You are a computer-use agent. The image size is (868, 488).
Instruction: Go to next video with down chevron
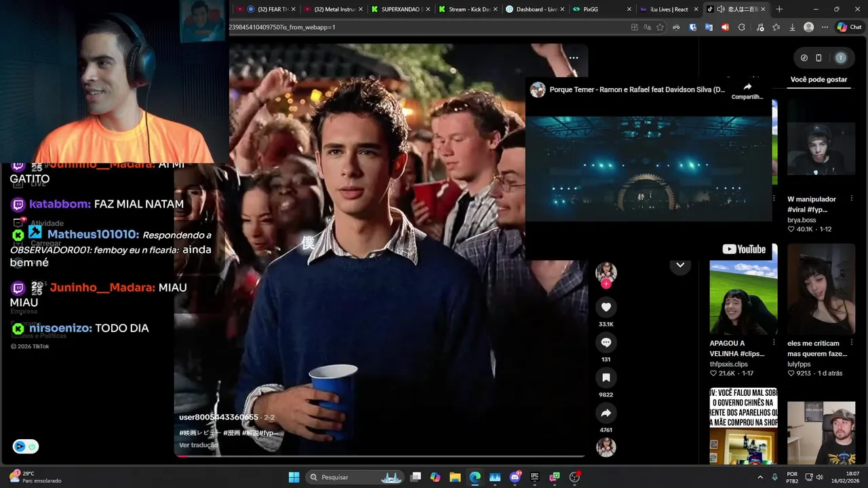pyautogui.click(x=680, y=265)
